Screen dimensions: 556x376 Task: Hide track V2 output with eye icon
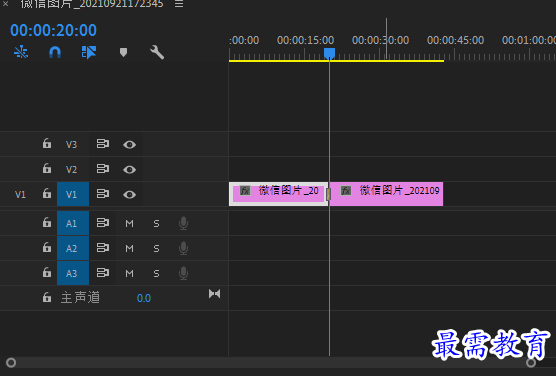[129, 170]
